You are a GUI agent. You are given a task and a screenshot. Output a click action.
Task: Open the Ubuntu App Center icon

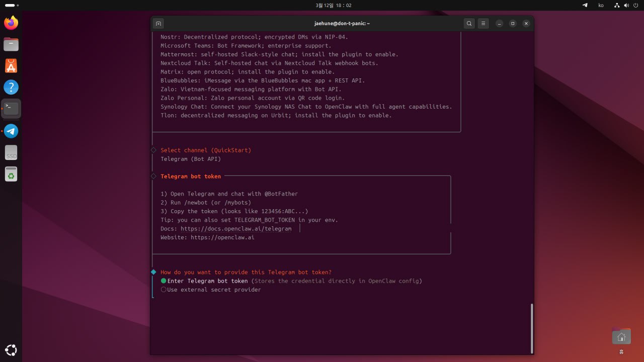(11, 65)
